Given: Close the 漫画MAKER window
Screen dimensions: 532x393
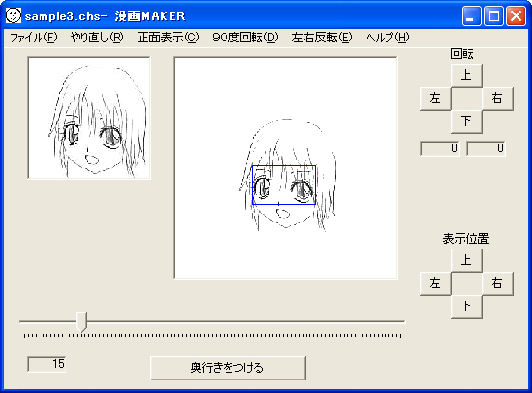Looking at the screenshot, I should (x=516, y=16).
